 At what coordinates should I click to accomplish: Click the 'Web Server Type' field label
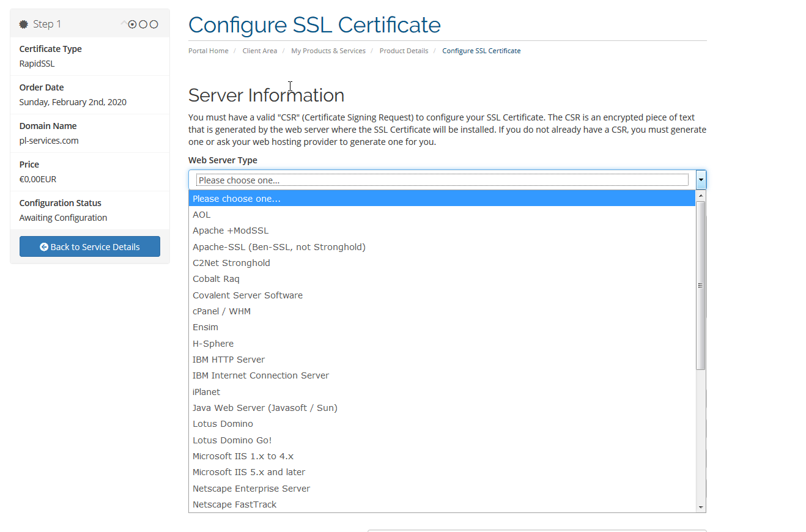point(223,160)
